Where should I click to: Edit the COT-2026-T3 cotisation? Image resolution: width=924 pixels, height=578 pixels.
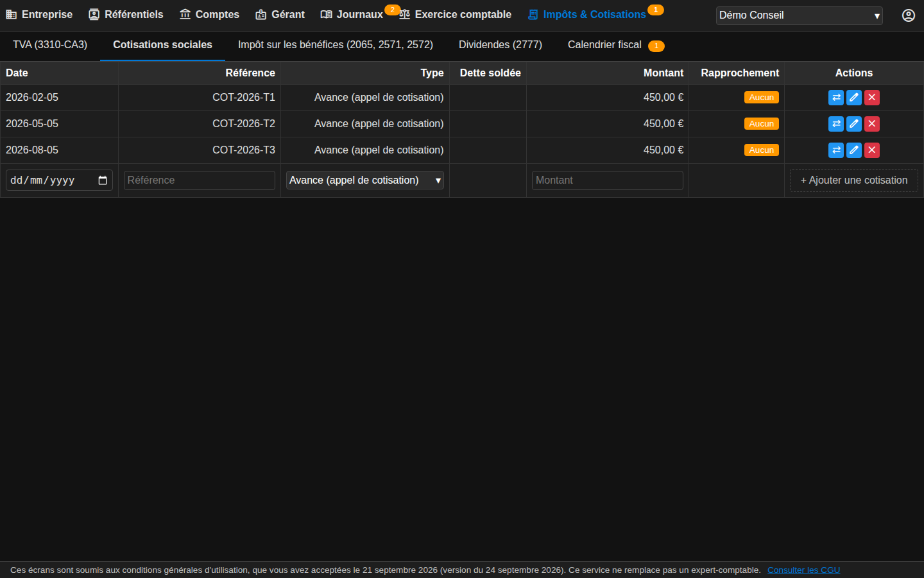coord(854,150)
